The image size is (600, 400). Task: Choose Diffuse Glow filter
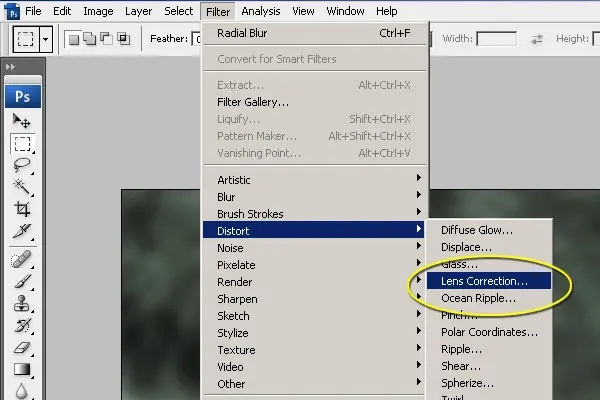[x=489, y=230]
